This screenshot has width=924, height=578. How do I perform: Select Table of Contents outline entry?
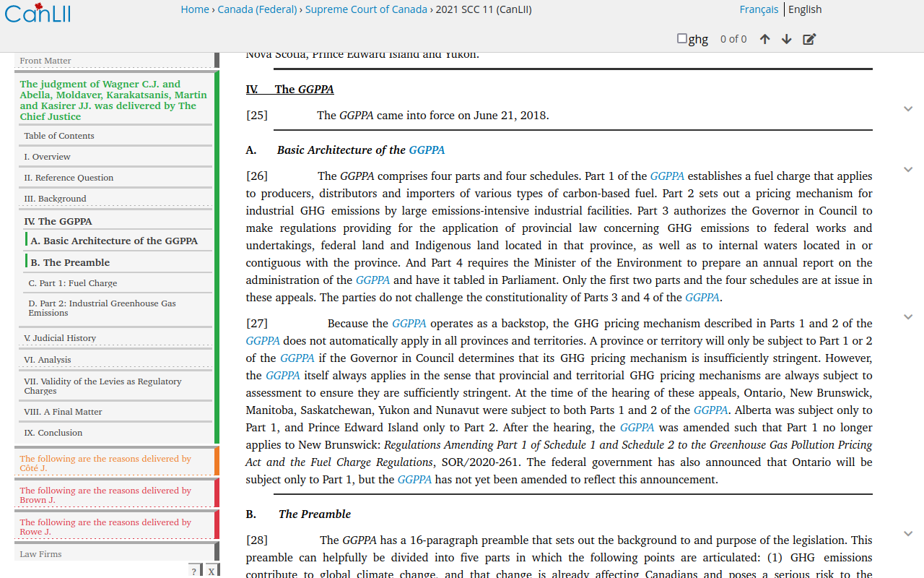pos(59,136)
